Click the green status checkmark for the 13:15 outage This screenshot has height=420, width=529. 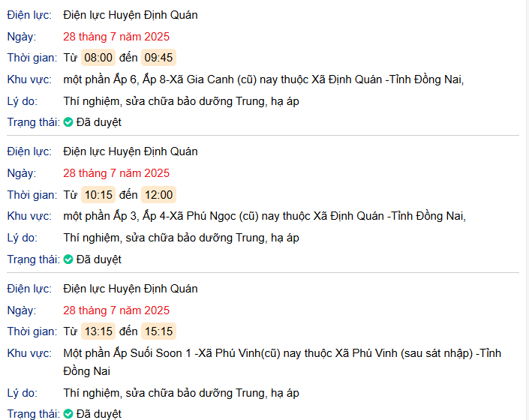coord(68,413)
